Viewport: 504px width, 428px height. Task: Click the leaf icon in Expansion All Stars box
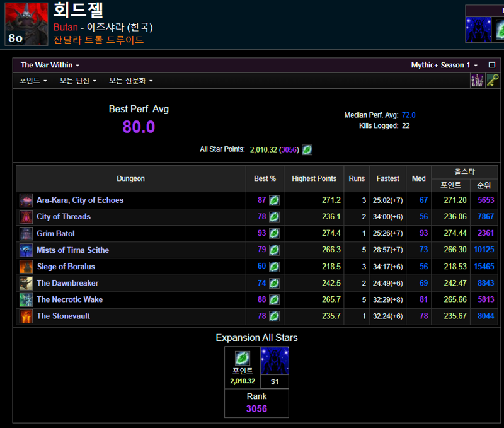(243, 358)
